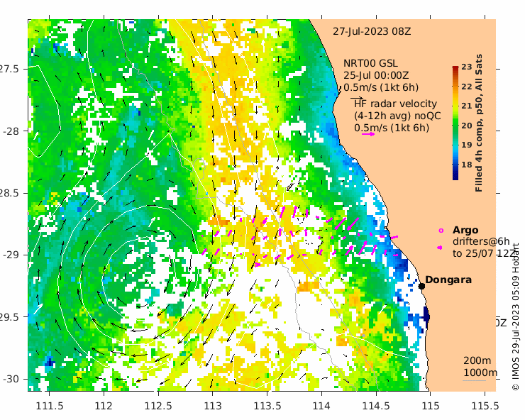The height and width of the screenshot is (420, 525).
Task: Click the dark blue bottom of the colorbar
Action: click(455, 177)
